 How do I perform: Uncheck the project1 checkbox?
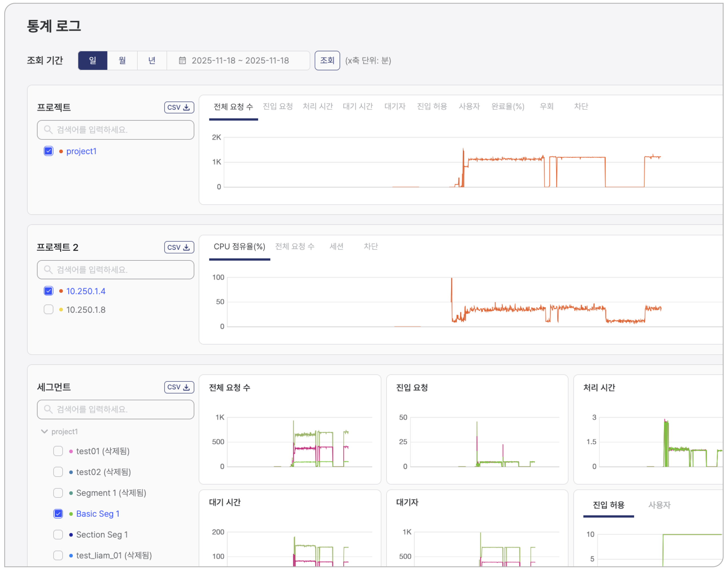pyautogui.click(x=49, y=151)
